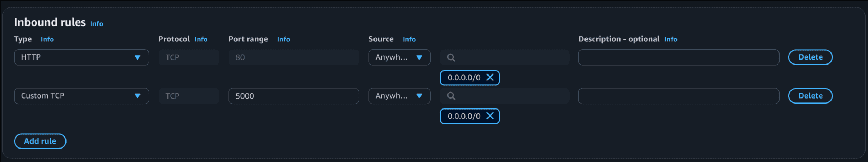This screenshot has height=162, width=868.
Task: Add a new inbound rule
Action: 40,141
